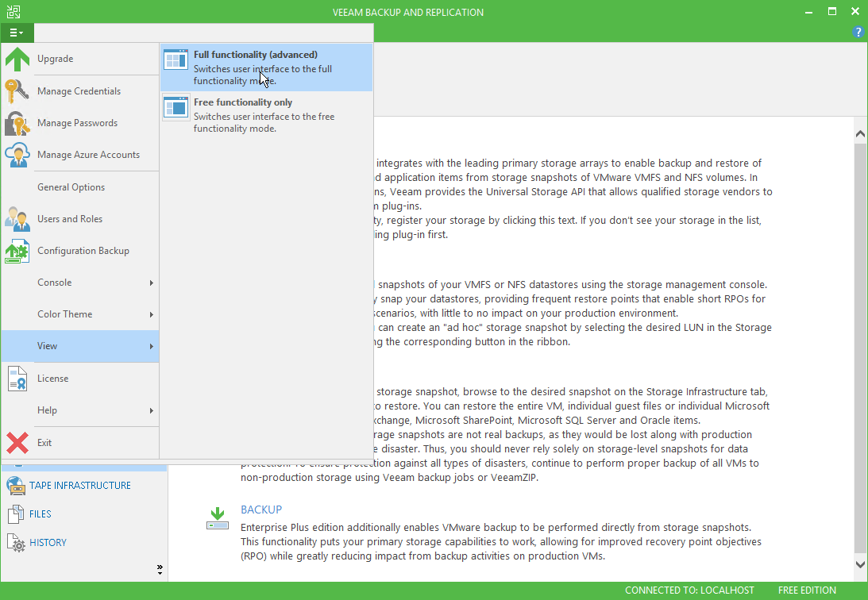Click the Free functionality only icon
The image size is (868, 600).
[176, 106]
